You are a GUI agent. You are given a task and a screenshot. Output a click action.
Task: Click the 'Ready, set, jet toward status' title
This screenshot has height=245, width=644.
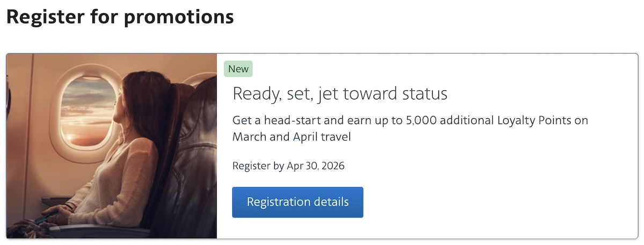[x=340, y=94]
